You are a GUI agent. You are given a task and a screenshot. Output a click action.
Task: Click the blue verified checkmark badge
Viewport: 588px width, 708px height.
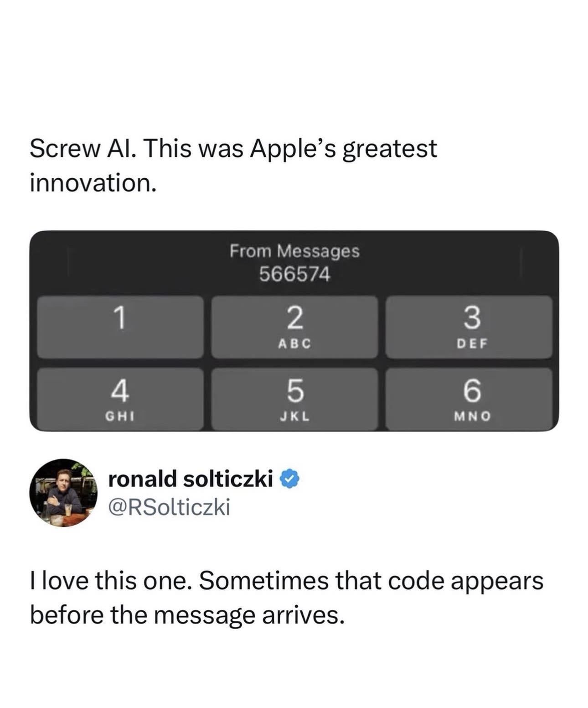pos(289,479)
